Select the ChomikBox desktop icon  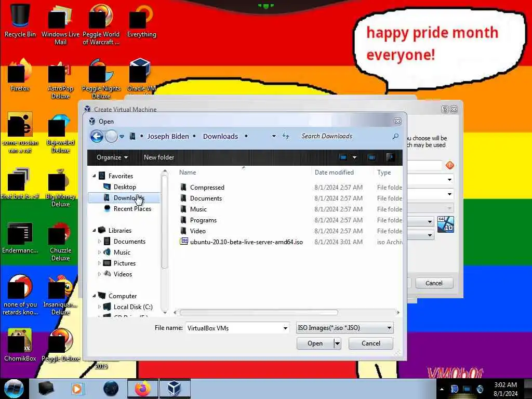click(20, 345)
